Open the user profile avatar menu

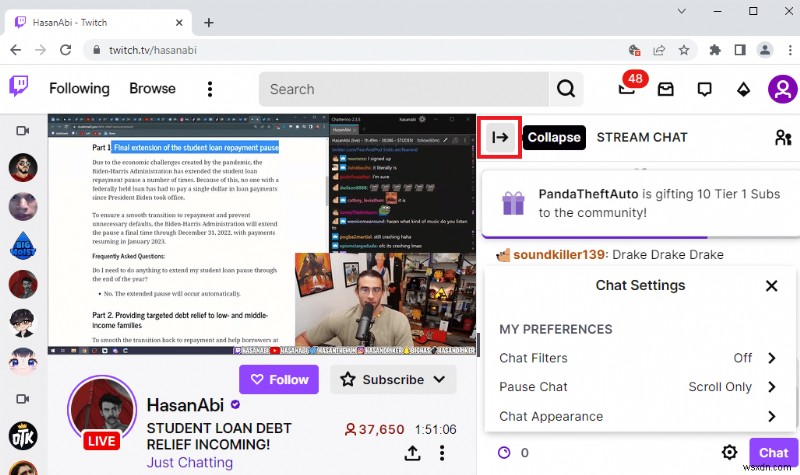tap(783, 89)
